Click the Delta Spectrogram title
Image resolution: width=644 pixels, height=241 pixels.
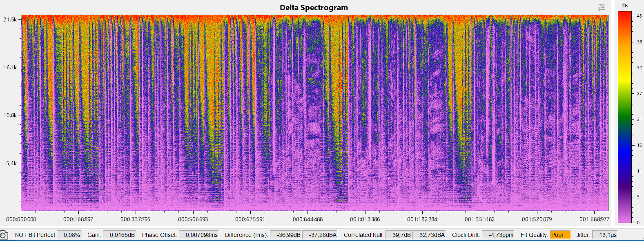(x=314, y=7)
